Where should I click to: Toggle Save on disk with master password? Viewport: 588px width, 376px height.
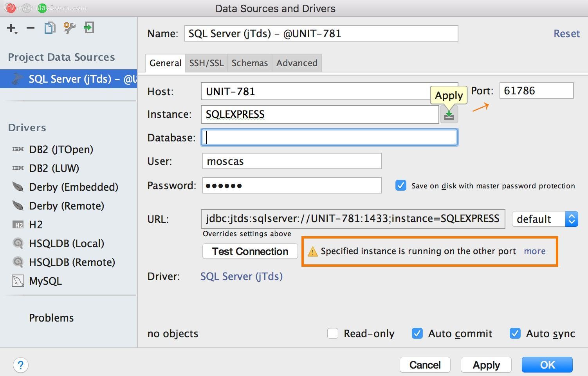[x=400, y=185]
